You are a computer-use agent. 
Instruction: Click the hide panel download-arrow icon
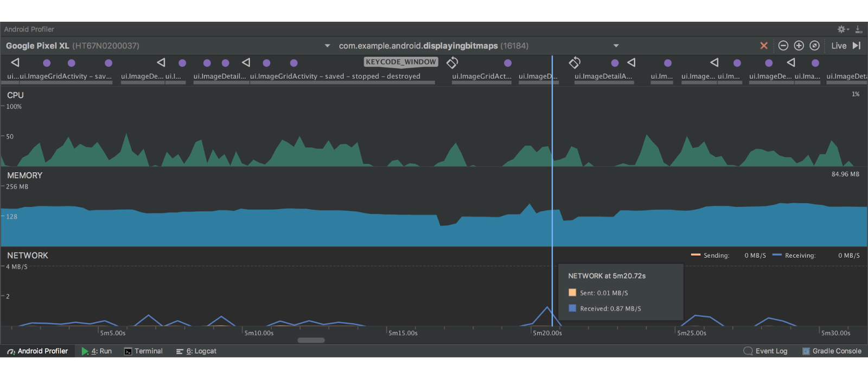click(x=858, y=29)
